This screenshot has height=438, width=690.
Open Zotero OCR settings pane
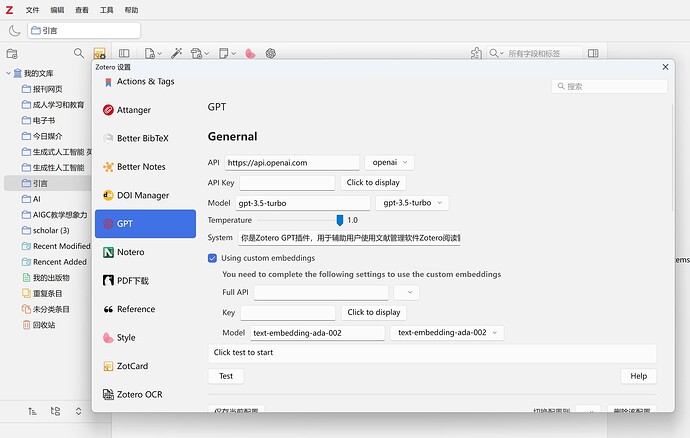pyautogui.click(x=145, y=394)
